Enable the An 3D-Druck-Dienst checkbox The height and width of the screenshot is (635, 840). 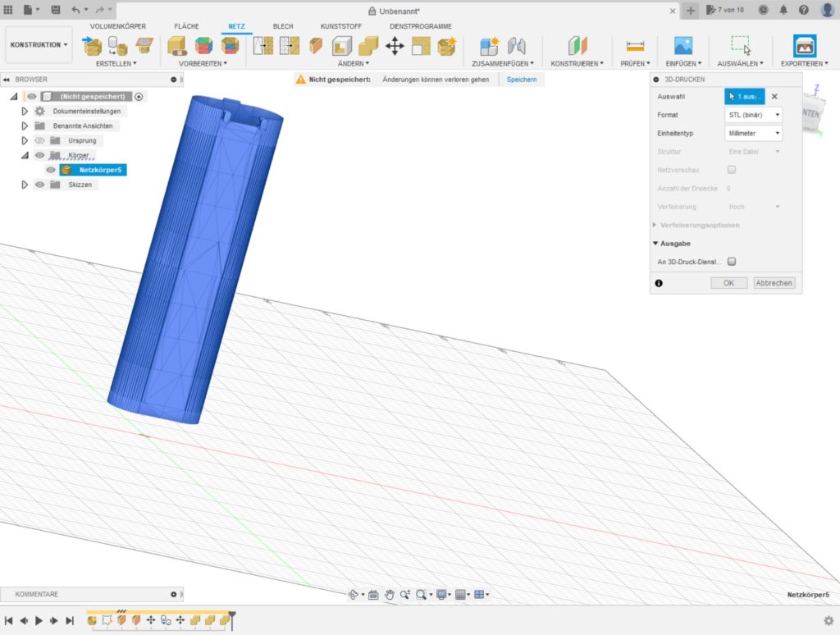[x=731, y=262]
